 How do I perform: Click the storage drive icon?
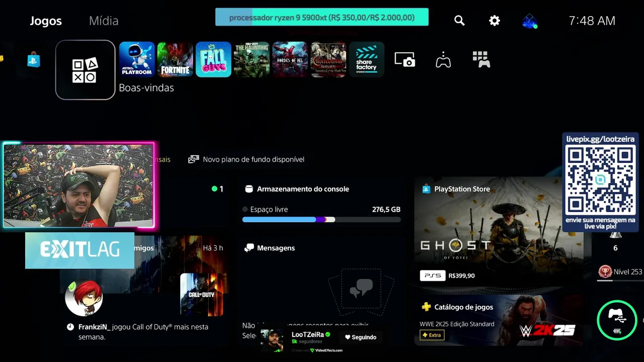click(249, 189)
